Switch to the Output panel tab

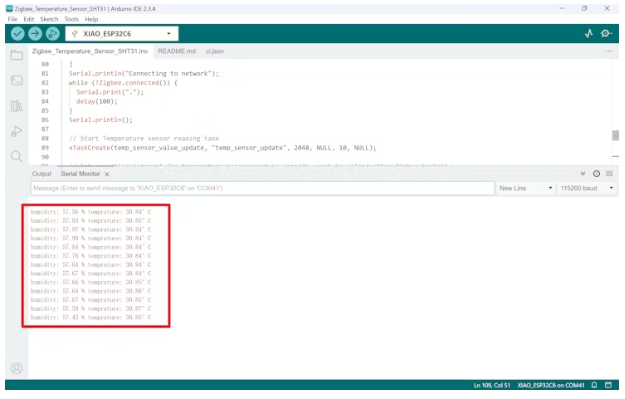(42, 174)
